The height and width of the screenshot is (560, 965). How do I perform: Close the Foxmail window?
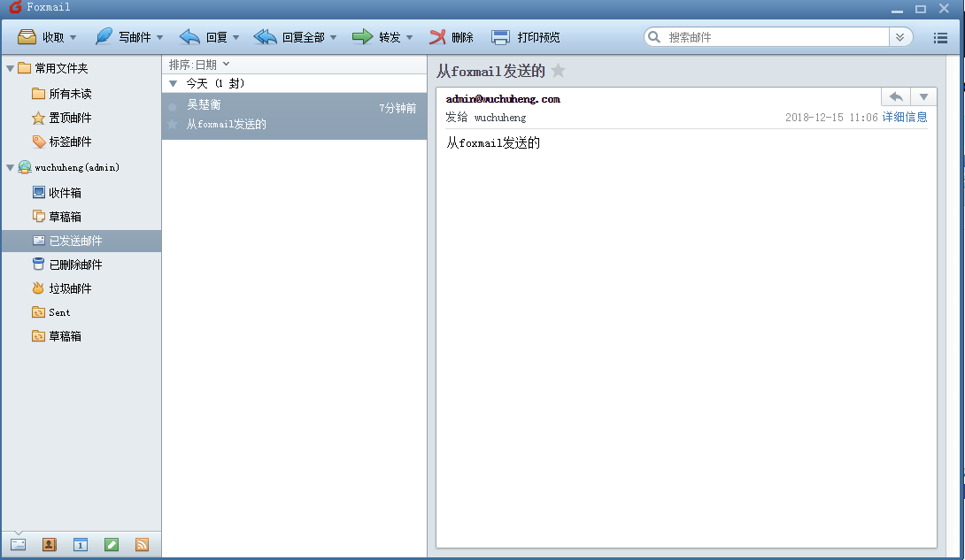(944, 8)
